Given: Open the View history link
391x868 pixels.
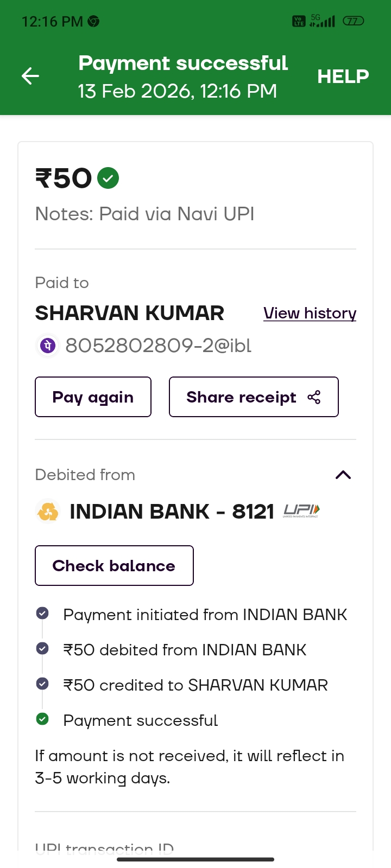Looking at the screenshot, I should tap(310, 314).
